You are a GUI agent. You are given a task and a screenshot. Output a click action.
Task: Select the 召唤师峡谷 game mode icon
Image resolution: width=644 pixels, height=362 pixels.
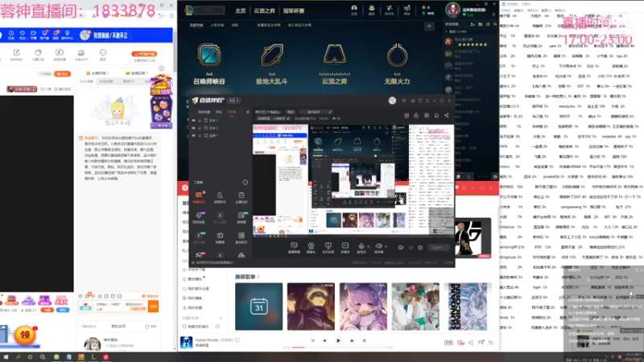(x=209, y=56)
